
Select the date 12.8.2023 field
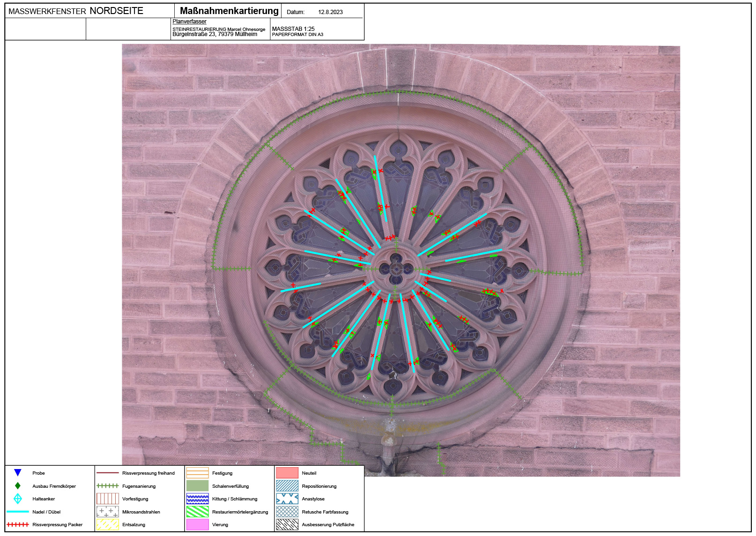pyautogui.click(x=330, y=12)
